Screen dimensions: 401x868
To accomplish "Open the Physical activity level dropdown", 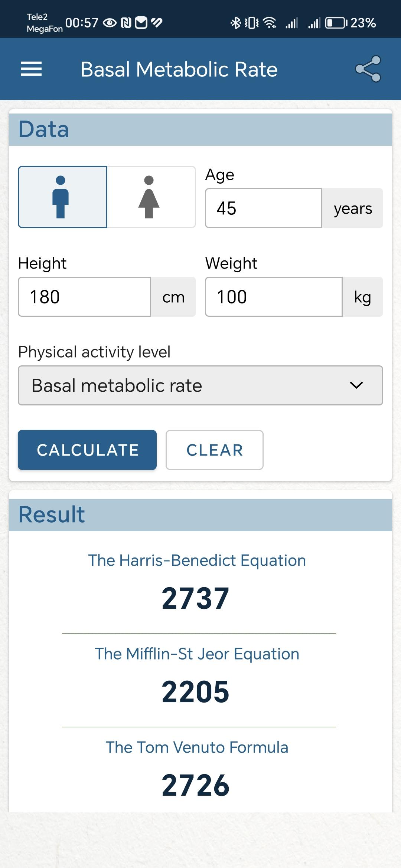I will coord(200,385).
